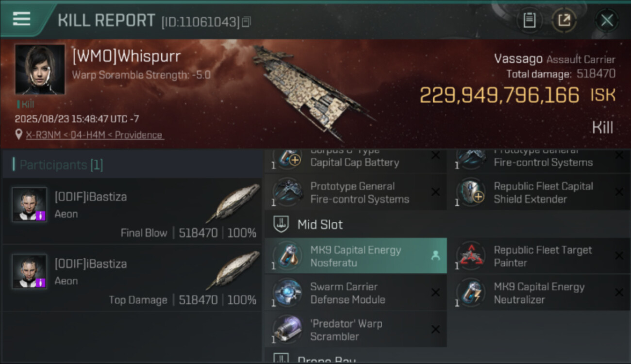Click the 'Predator' Warp Scrambler icon
Image resolution: width=631 pixels, height=364 pixels.
tap(288, 330)
